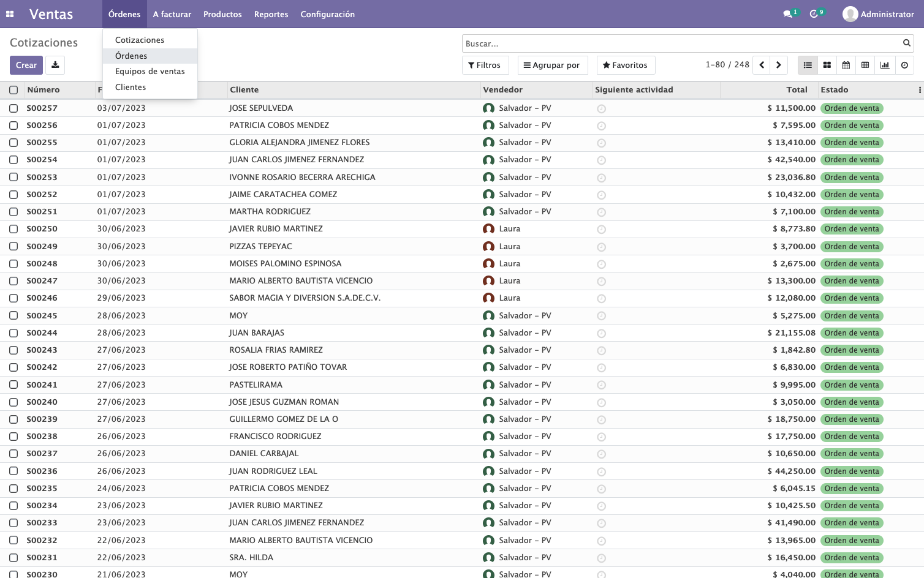Open Clientes from the Órdenes menu
This screenshot has height=578, width=924.
[x=150, y=87]
